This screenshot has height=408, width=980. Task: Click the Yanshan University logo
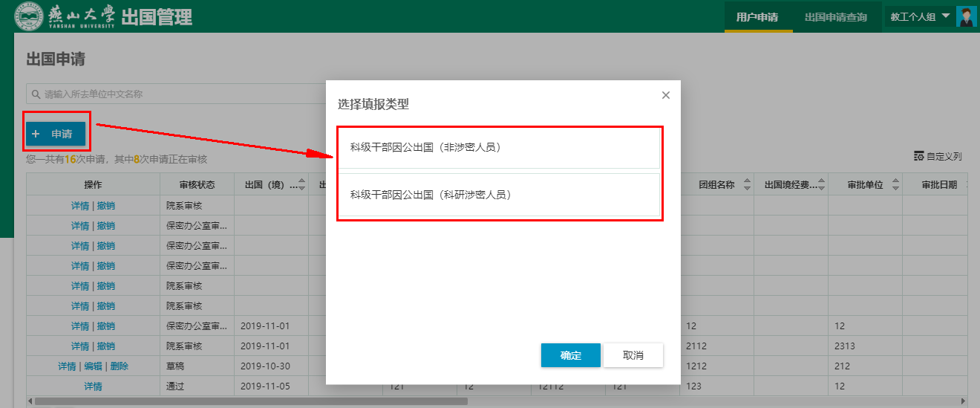point(29,16)
